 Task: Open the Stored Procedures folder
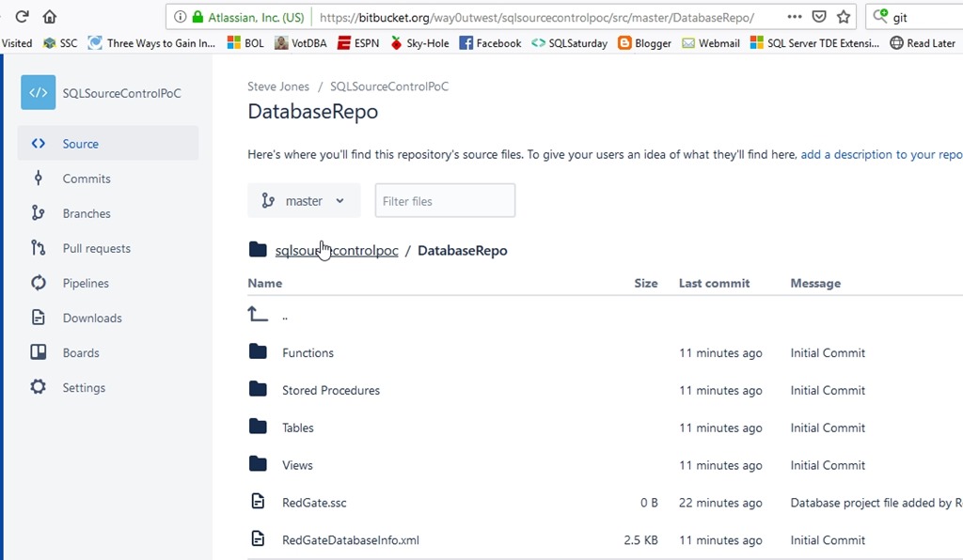pos(330,391)
